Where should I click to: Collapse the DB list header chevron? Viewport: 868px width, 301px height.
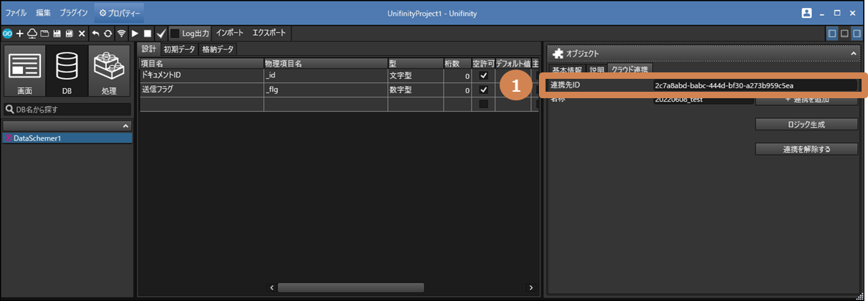pyautogui.click(x=126, y=126)
